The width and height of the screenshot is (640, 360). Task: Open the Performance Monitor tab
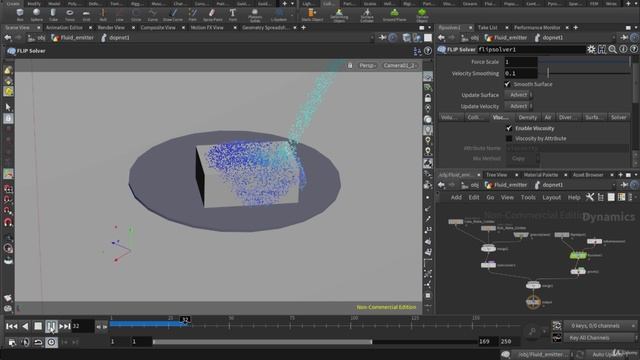[537, 28]
